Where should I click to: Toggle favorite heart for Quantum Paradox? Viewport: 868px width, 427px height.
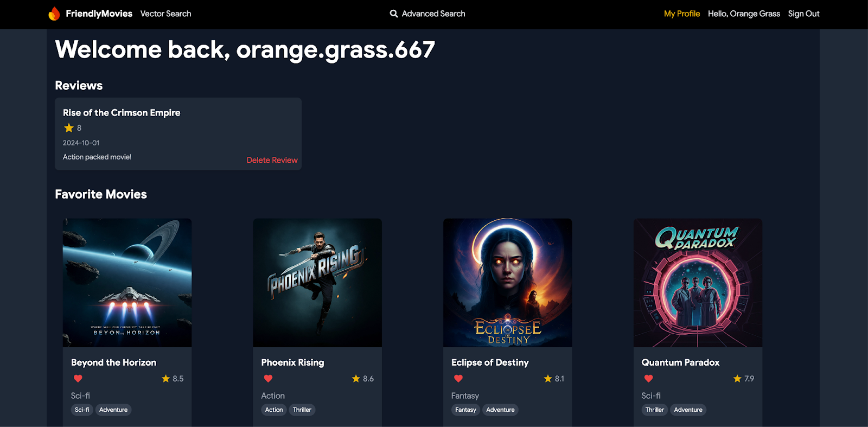pos(648,379)
